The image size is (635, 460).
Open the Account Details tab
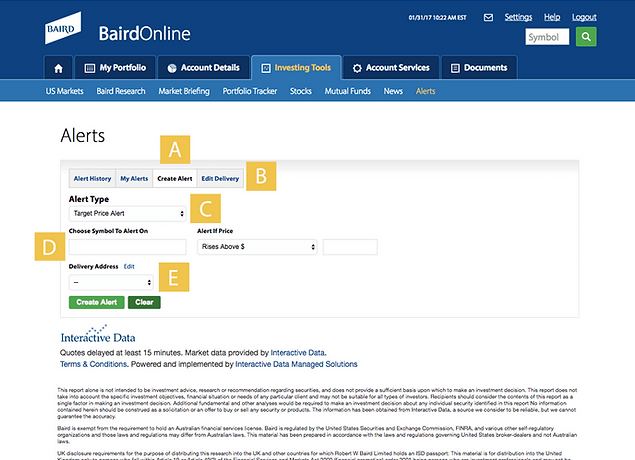204,68
